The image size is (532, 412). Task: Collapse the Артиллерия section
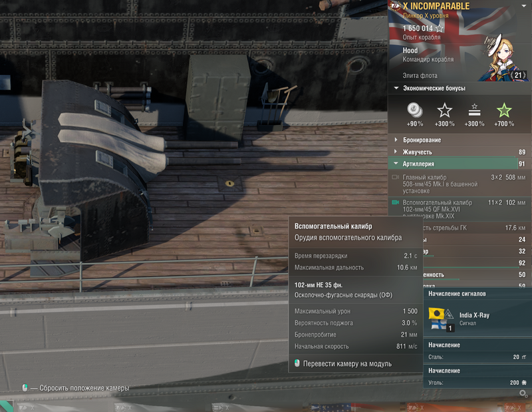point(396,163)
